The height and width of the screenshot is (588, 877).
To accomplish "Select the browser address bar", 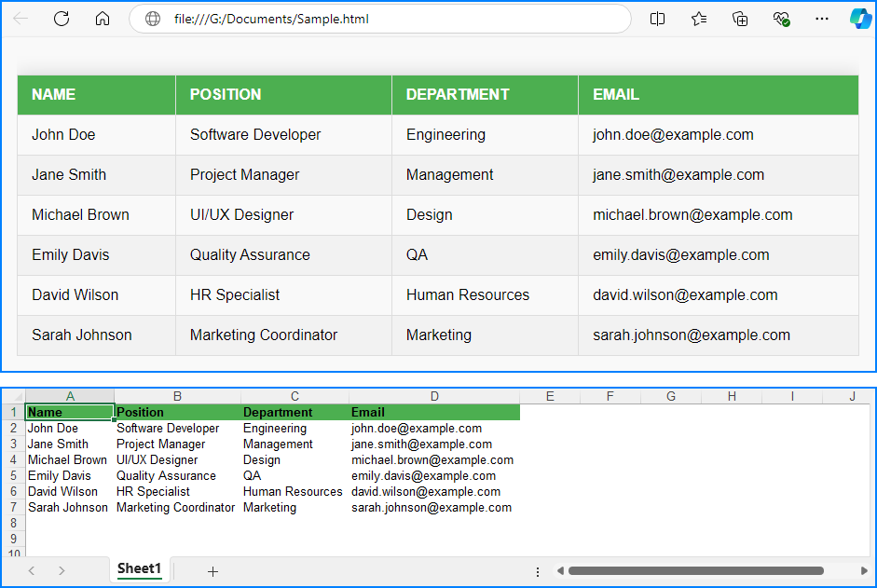I will pyautogui.click(x=373, y=18).
